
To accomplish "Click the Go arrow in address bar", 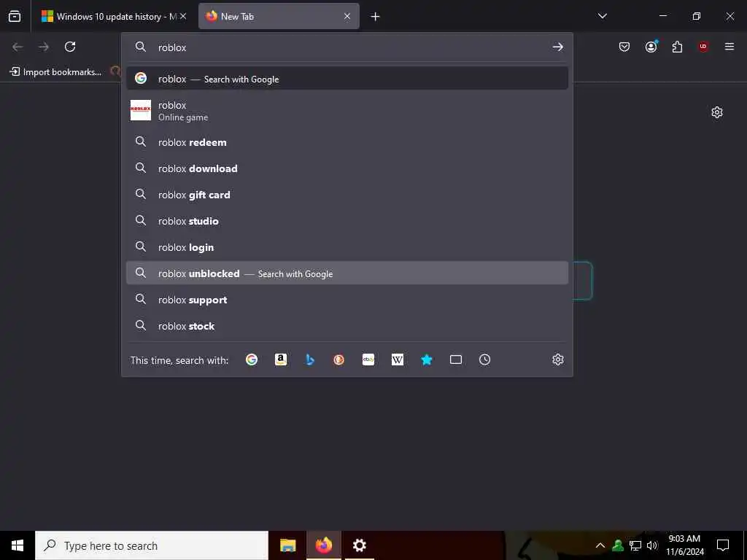I will tap(558, 47).
